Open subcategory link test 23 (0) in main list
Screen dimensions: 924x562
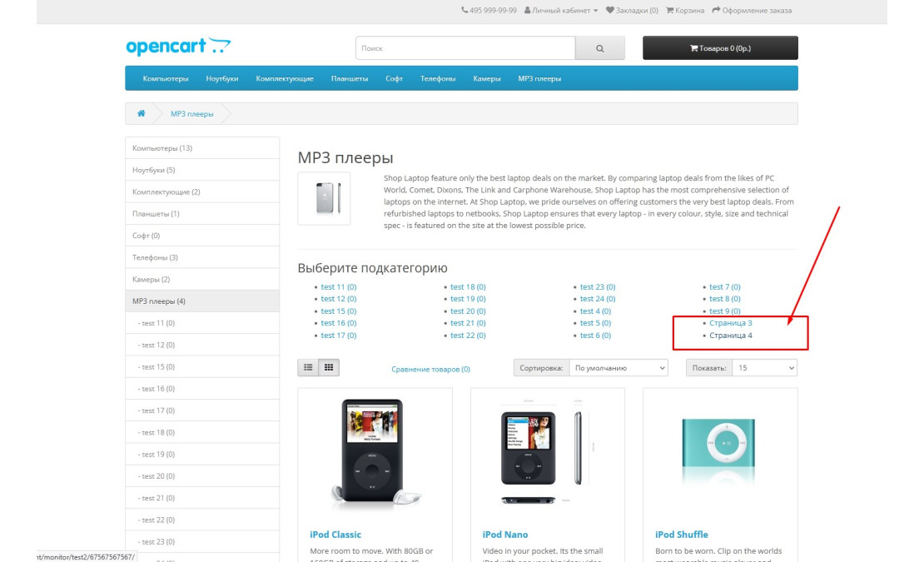click(598, 287)
